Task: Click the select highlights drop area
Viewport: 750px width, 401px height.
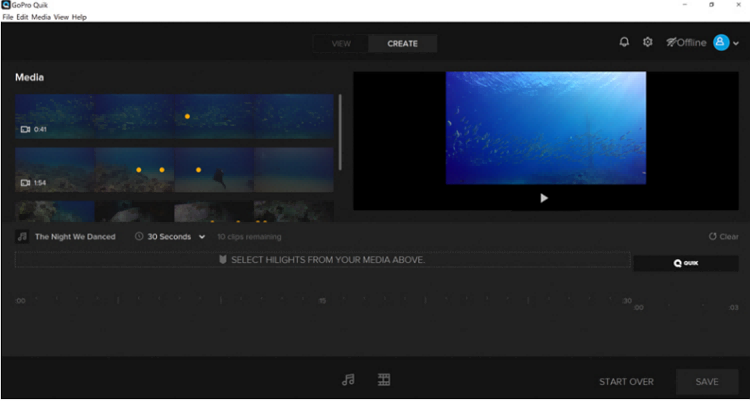Action: tap(322, 260)
